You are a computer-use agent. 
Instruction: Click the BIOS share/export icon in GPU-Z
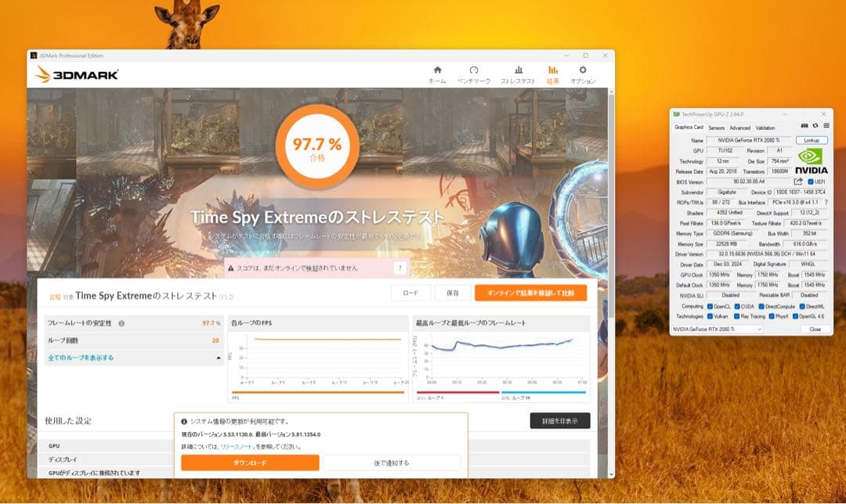tap(797, 181)
